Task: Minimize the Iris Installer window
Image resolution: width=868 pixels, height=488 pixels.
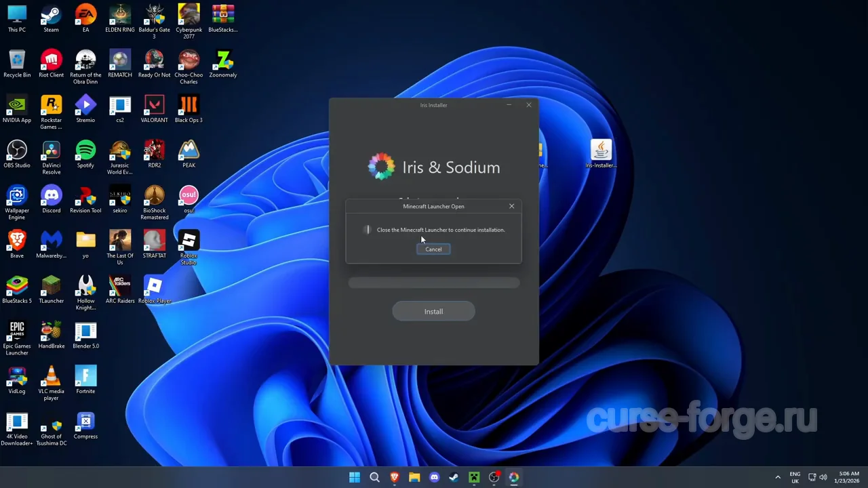Action: [x=509, y=105]
